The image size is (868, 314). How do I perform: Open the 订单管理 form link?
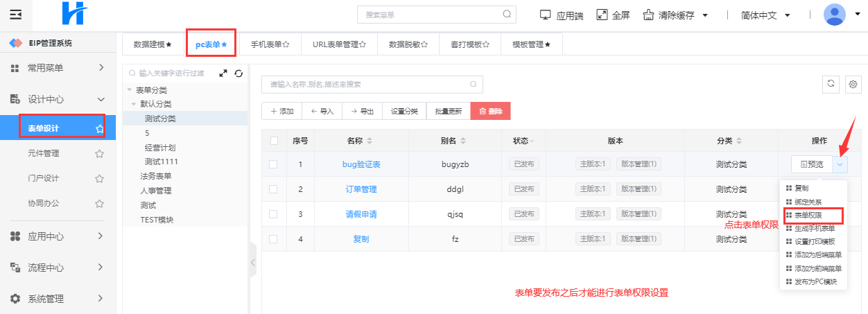click(x=361, y=189)
